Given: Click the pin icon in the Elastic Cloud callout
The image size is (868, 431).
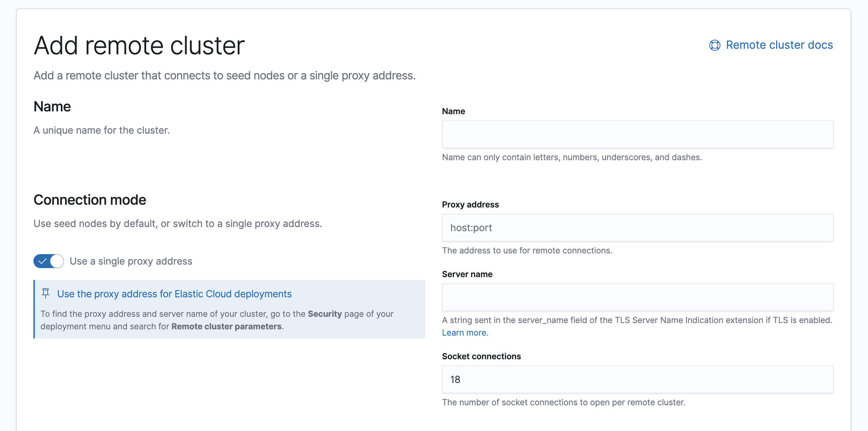Looking at the screenshot, I should pos(46,293).
